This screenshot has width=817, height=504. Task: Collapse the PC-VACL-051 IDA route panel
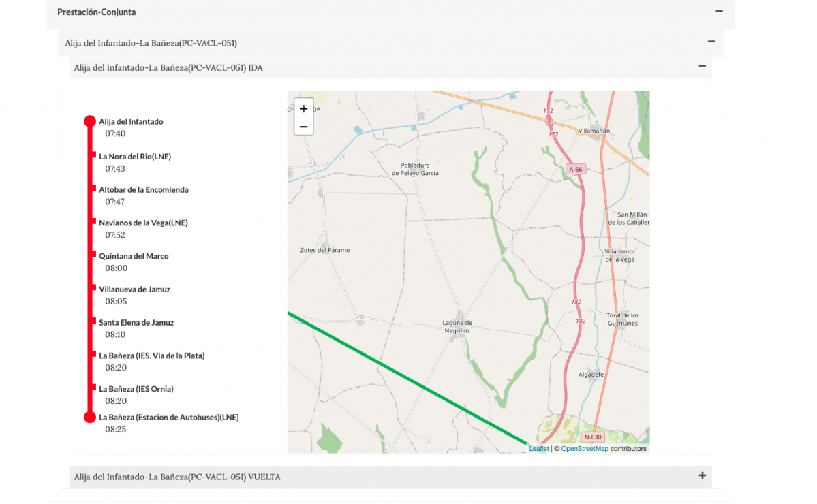point(702,66)
